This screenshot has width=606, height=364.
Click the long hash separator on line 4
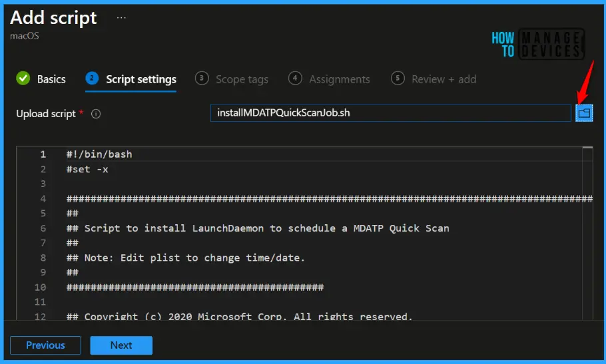pos(330,199)
